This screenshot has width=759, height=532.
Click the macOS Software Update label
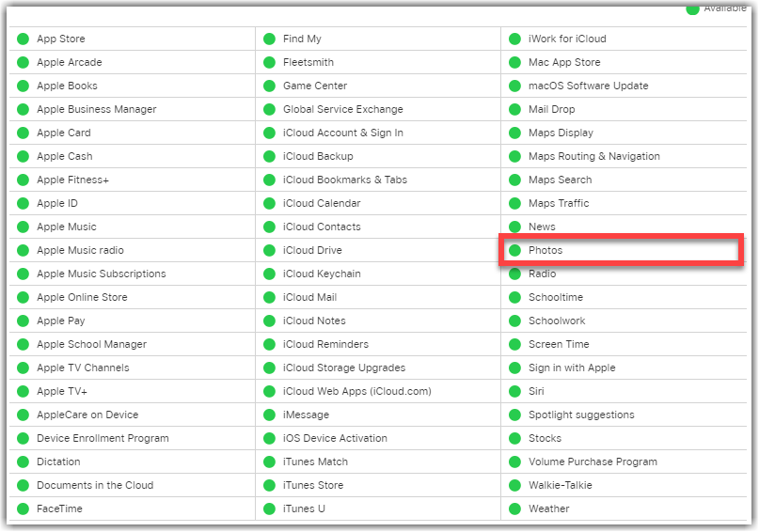pos(588,86)
